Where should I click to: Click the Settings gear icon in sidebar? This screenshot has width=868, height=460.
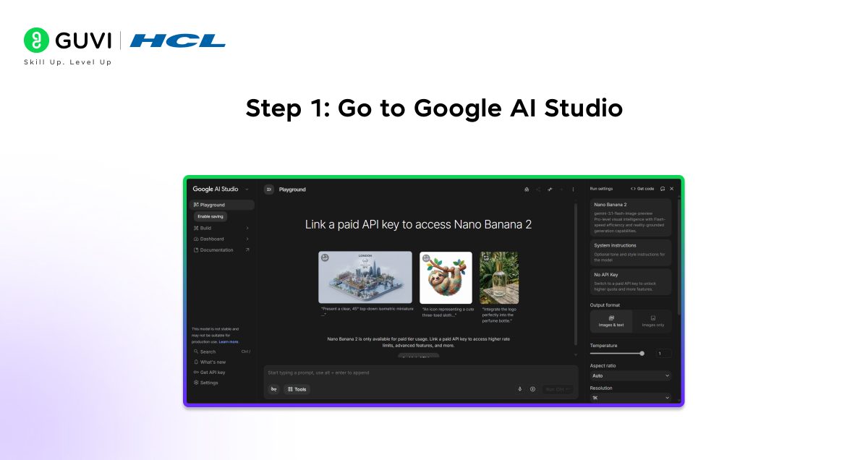(196, 383)
